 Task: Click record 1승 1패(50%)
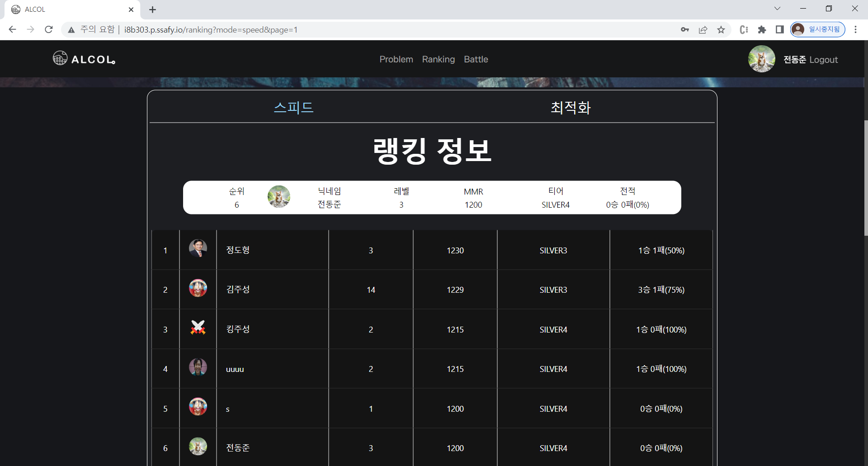tap(661, 250)
